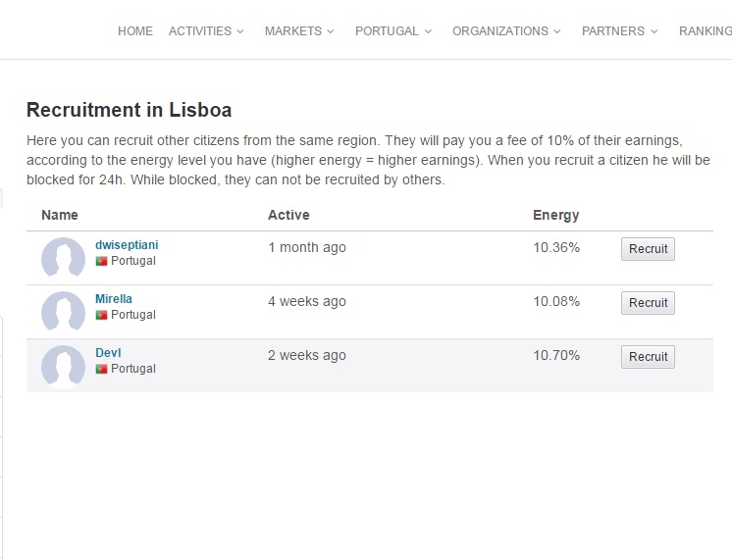Viewport: 732px width, 560px height.
Task: Click Mirella's profile avatar icon
Action: (x=63, y=312)
